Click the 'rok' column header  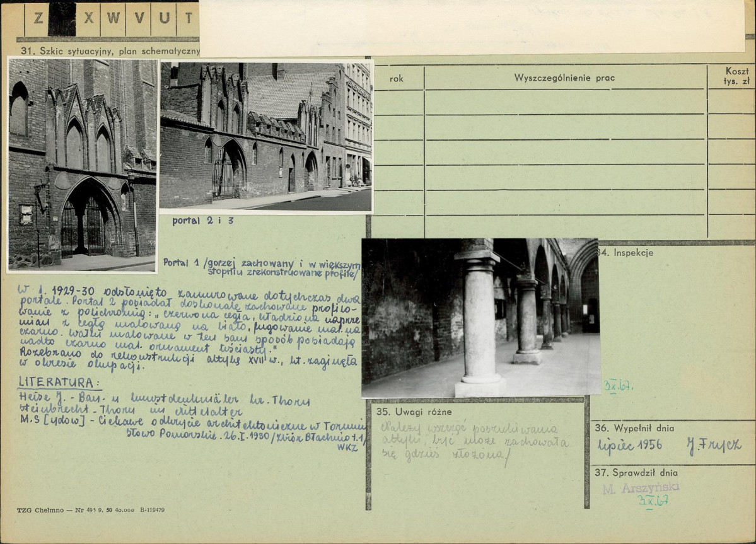click(x=397, y=78)
